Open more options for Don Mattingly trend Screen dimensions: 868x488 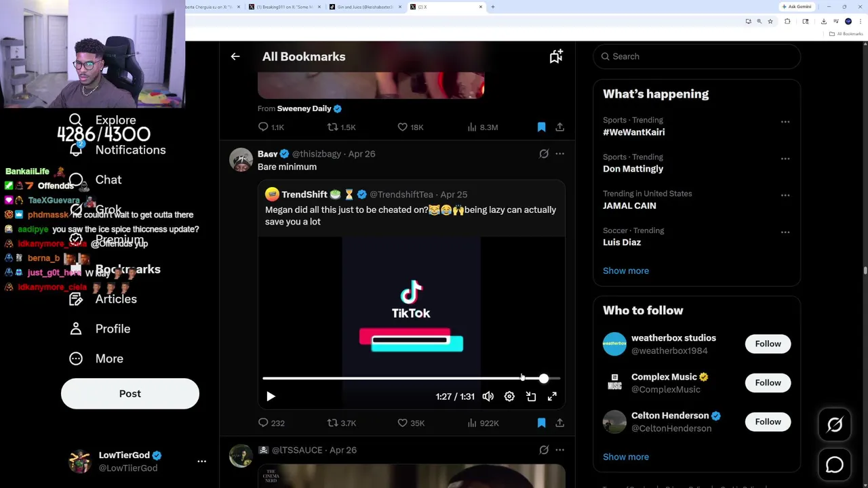coord(785,159)
